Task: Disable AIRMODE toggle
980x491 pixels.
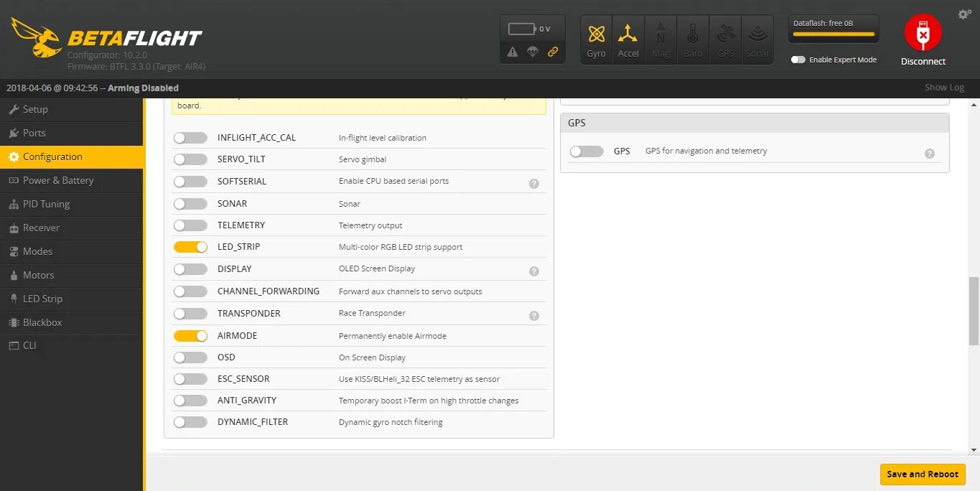Action: (190, 336)
